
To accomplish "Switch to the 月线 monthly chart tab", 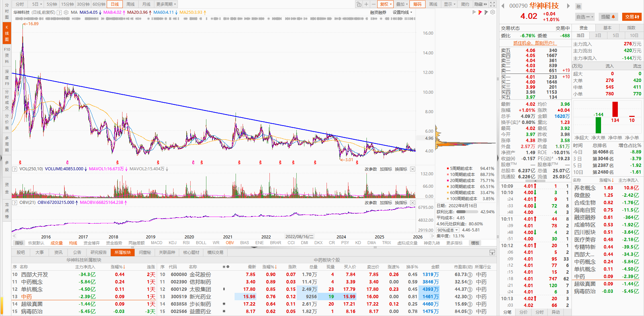I will 146,4.
